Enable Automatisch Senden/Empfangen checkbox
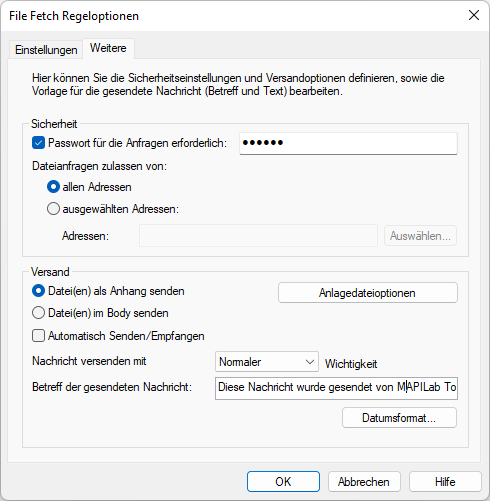Image resolution: width=490 pixels, height=501 pixels. click(x=38, y=336)
